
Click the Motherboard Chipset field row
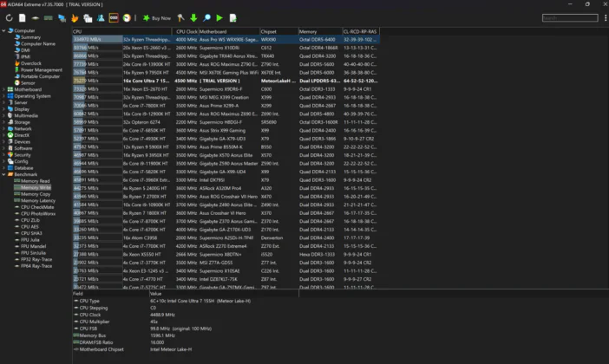click(186, 349)
